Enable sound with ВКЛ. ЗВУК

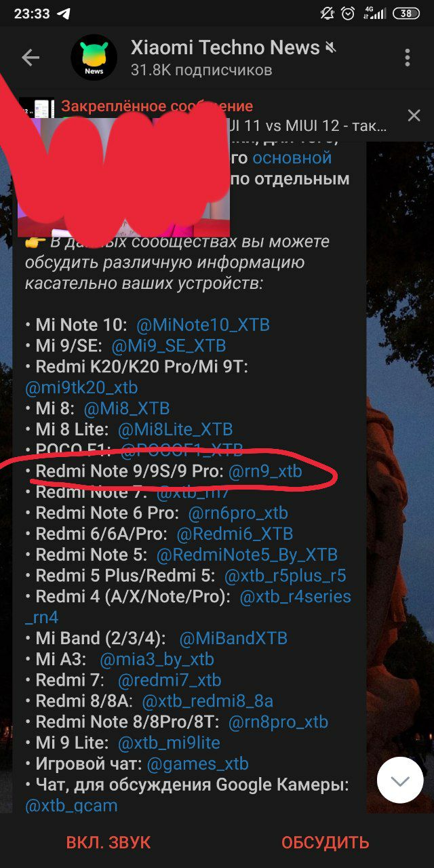[x=108, y=843]
